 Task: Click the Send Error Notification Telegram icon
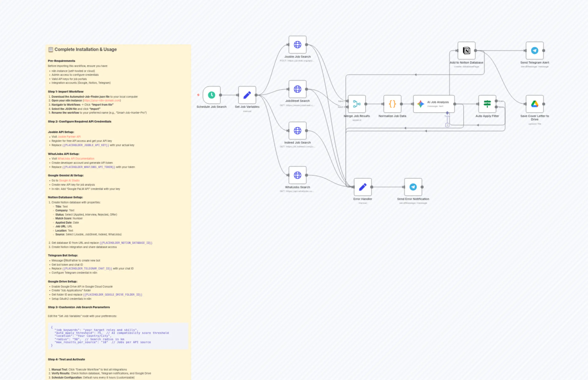[x=413, y=187]
